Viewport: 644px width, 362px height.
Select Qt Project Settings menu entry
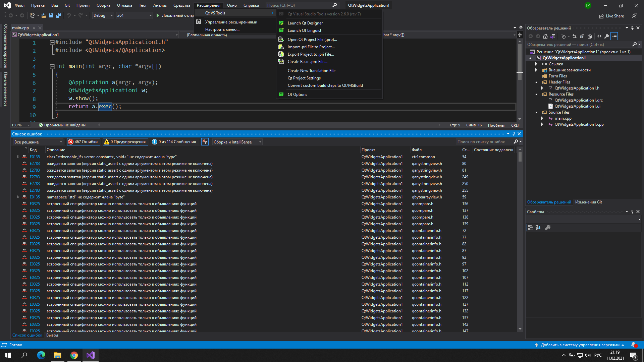[304, 78]
